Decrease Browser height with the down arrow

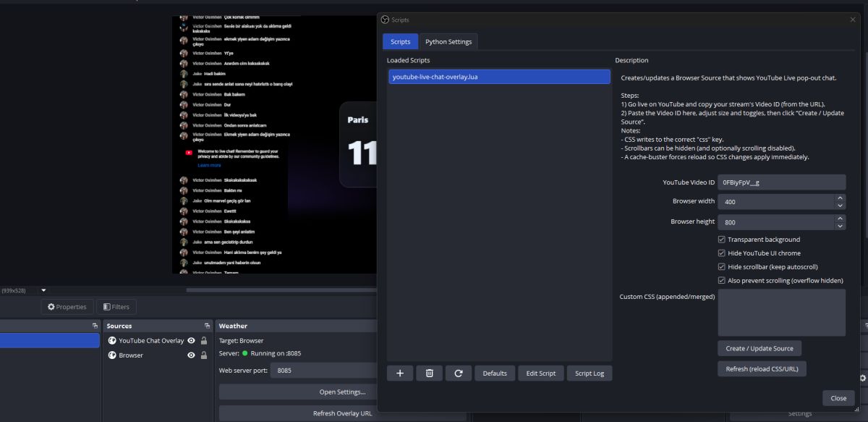(840, 225)
